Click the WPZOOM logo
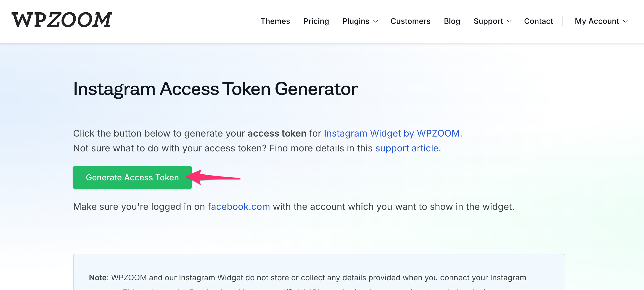Screen dimensions: 644x290 [62, 20]
